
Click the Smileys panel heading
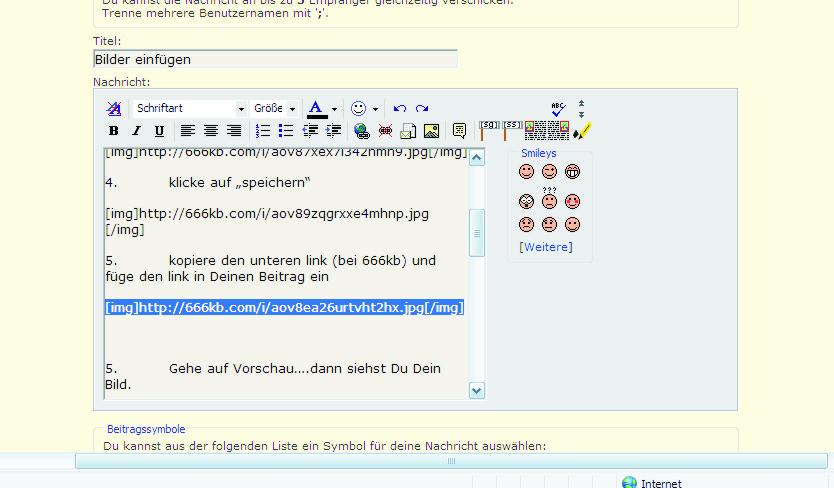click(x=539, y=153)
